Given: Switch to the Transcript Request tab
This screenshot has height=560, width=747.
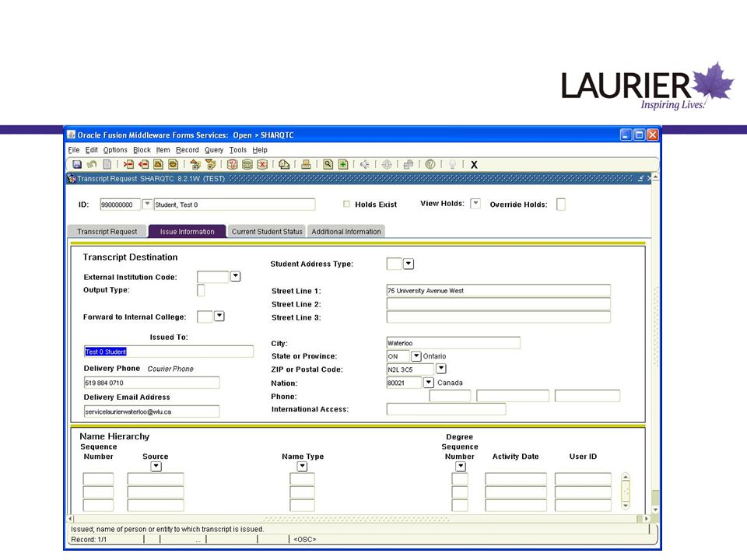Looking at the screenshot, I should click(107, 232).
